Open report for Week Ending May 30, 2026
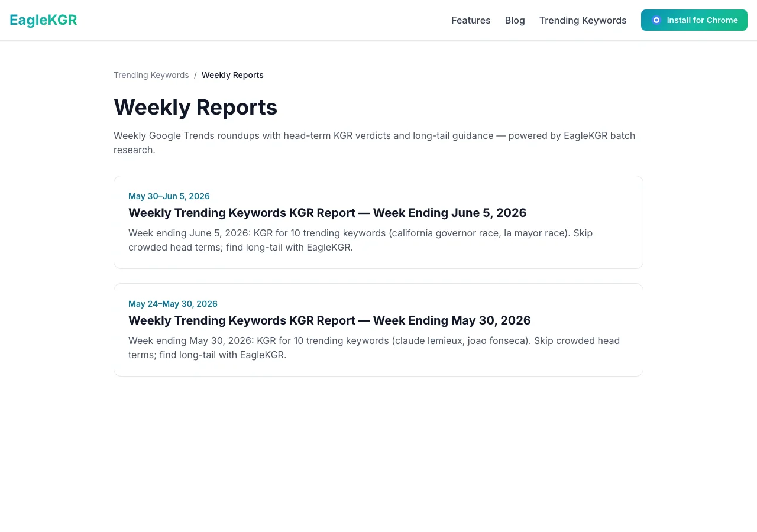757x532 pixels. [329, 320]
